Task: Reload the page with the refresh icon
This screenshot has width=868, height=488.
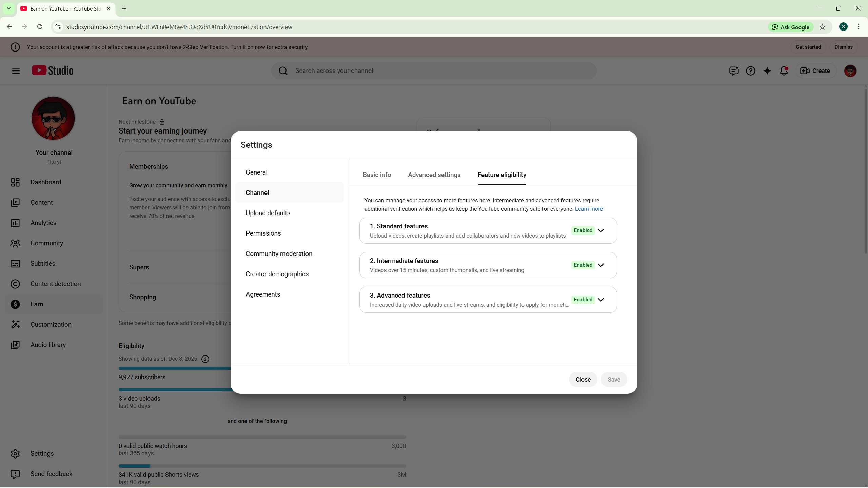Action: tap(40, 27)
